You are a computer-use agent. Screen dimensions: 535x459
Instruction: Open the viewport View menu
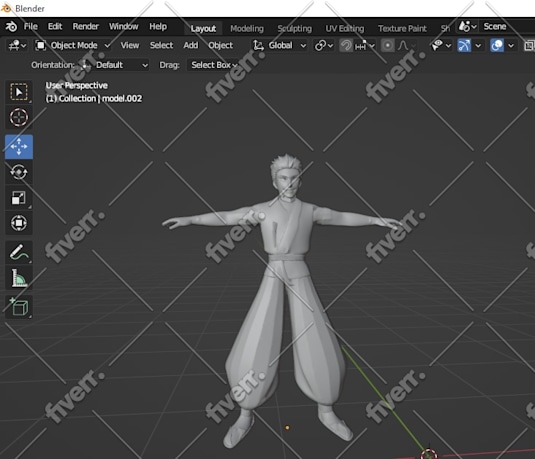(x=130, y=45)
